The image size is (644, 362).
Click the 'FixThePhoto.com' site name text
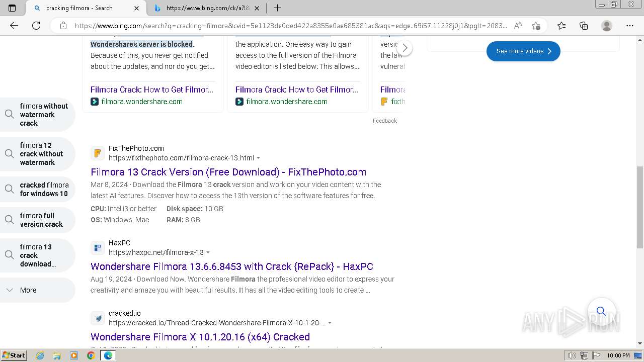136,148
